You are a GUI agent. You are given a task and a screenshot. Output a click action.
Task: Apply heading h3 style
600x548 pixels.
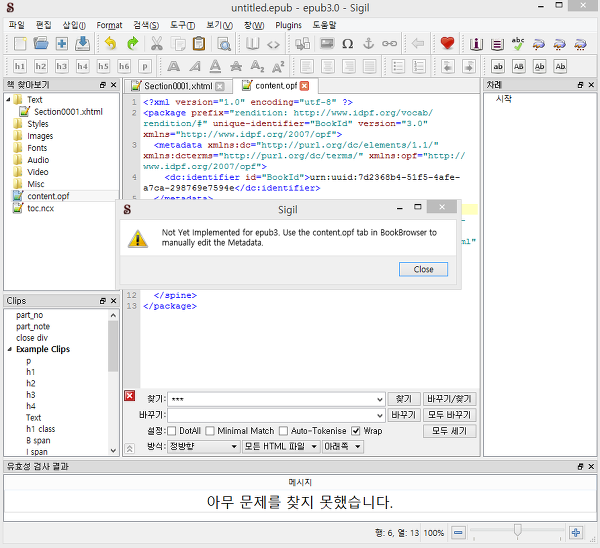coord(62,66)
